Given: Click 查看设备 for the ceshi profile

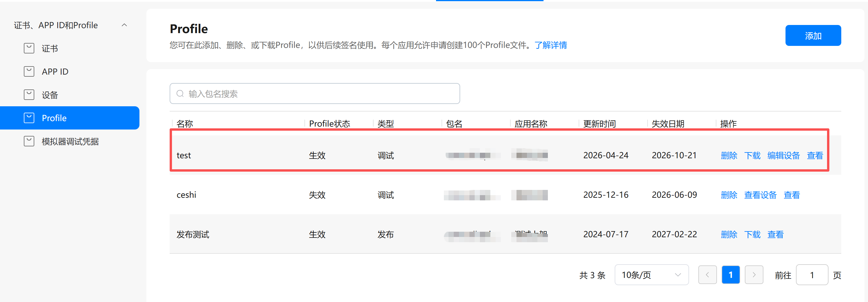Looking at the screenshot, I should [x=760, y=195].
